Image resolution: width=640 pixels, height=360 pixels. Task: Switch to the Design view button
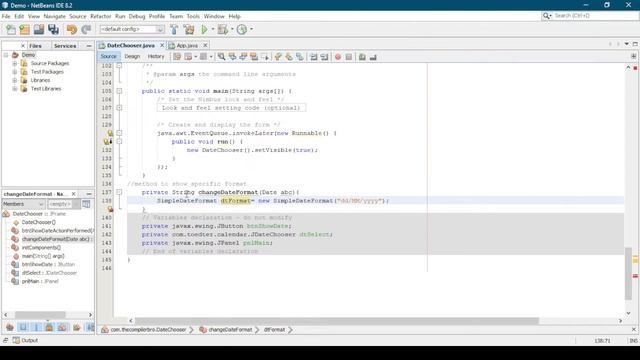pyautogui.click(x=132, y=56)
